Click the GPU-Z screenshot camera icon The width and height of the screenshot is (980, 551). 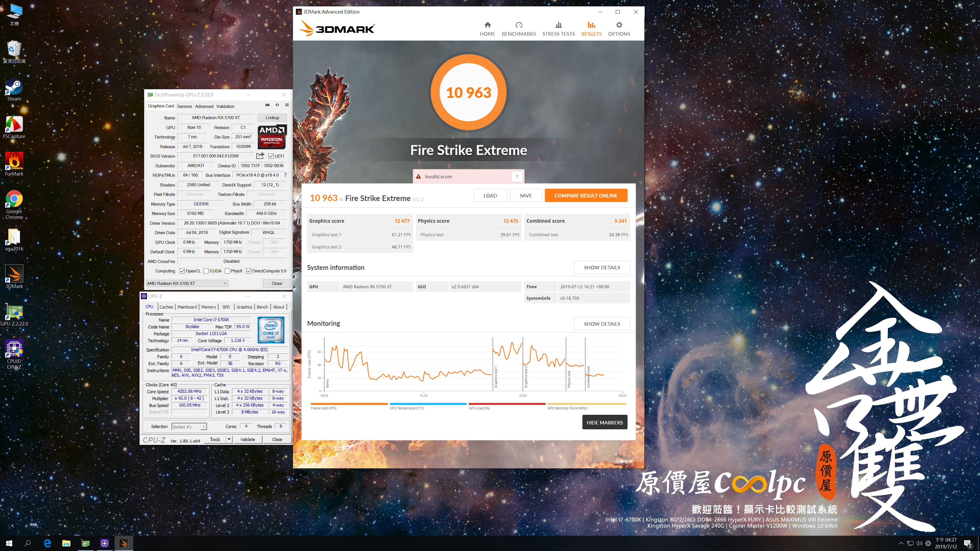(267, 105)
